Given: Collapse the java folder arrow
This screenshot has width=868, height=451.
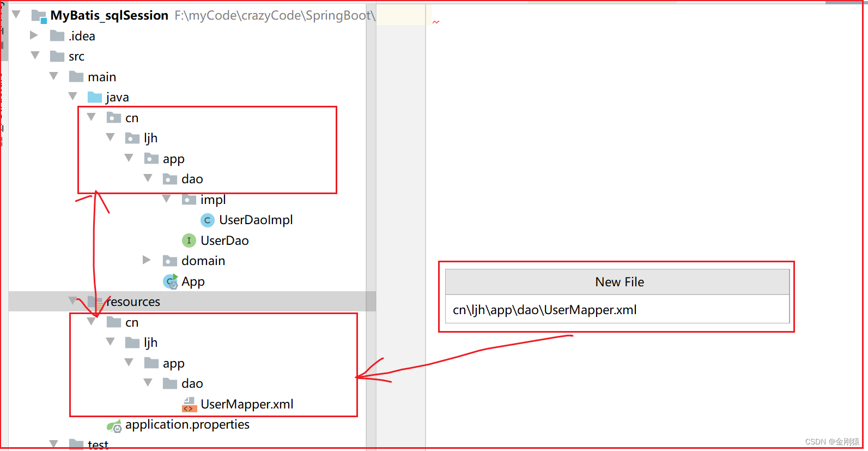Looking at the screenshot, I should pos(73,96).
